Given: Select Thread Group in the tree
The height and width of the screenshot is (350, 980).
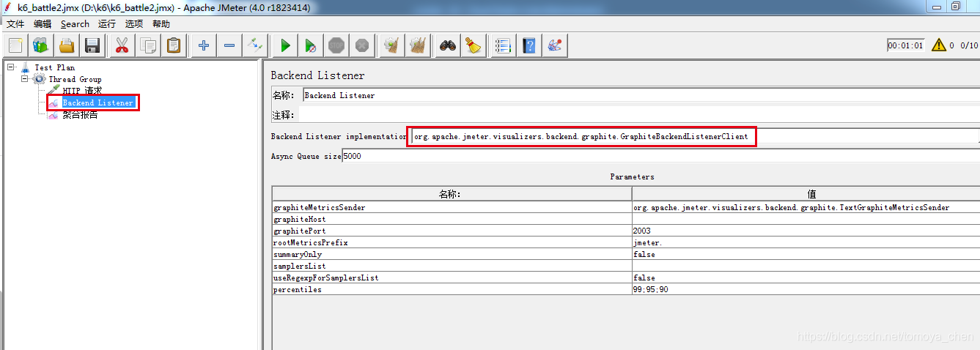Looking at the screenshot, I should (x=75, y=79).
